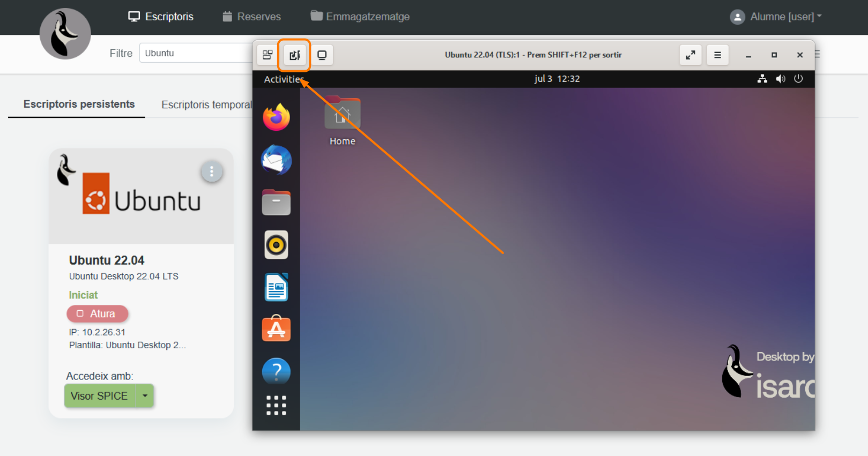This screenshot has width=868, height=456.
Task: Show applications grid in dock
Action: 276,406
